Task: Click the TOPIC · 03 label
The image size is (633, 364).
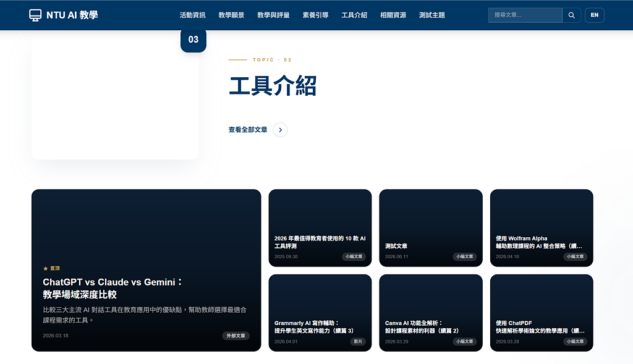Action: tap(272, 60)
